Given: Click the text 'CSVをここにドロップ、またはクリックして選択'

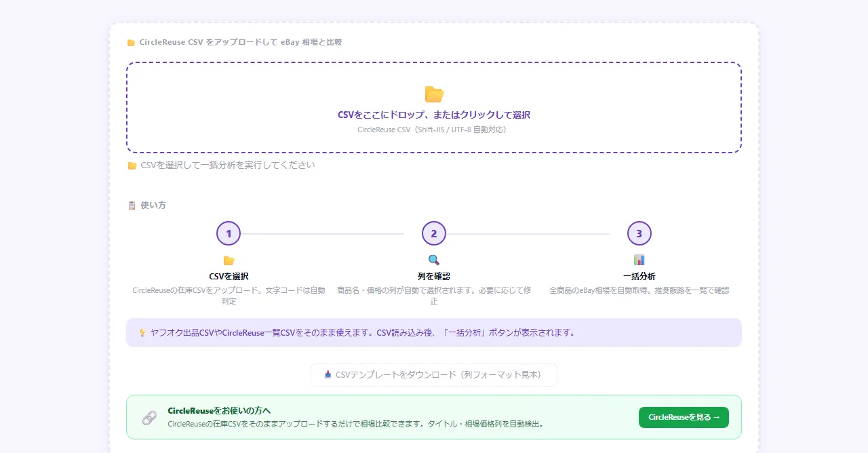Looking at the screenshot, I should (x=434, y=115).
